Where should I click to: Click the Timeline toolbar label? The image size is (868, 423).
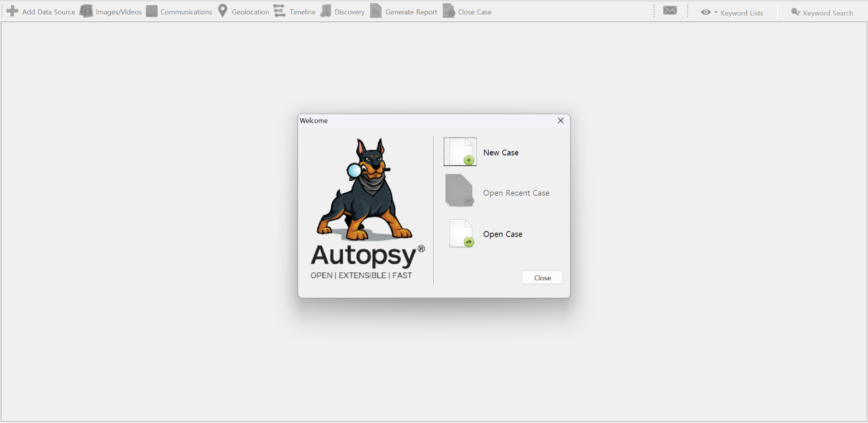coord(302,12)
